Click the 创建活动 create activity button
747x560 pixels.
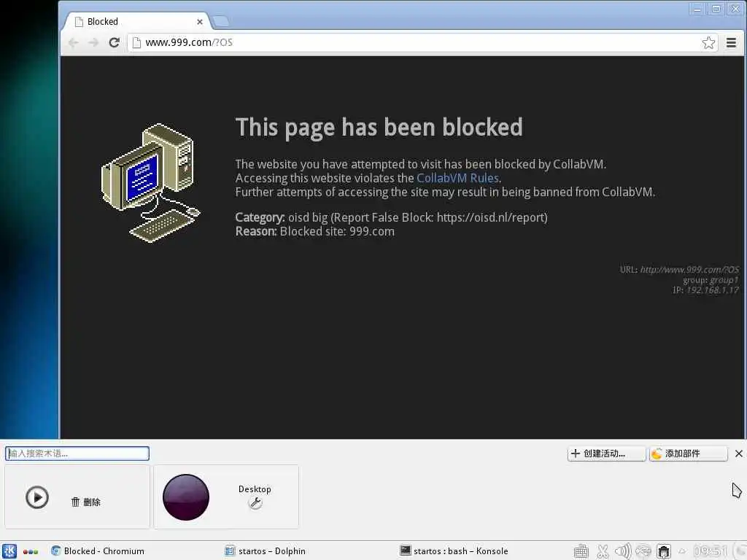tap(606, 454)
